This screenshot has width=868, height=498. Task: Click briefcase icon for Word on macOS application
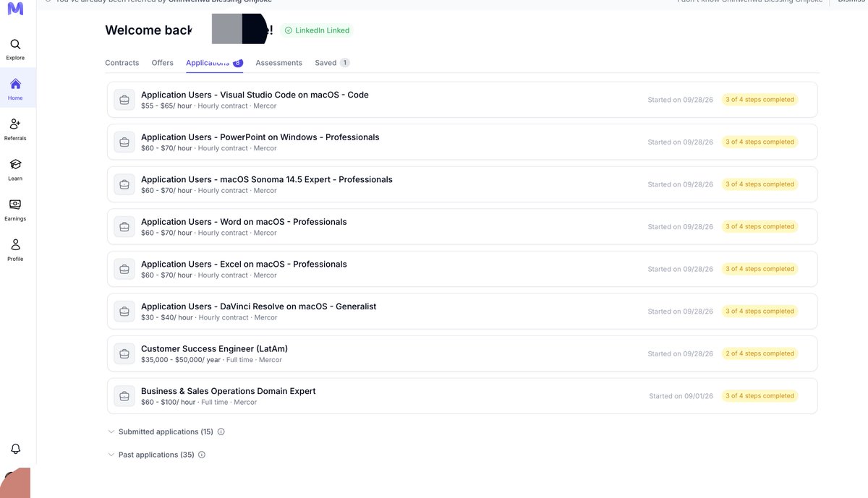click(x=124, y=227)
